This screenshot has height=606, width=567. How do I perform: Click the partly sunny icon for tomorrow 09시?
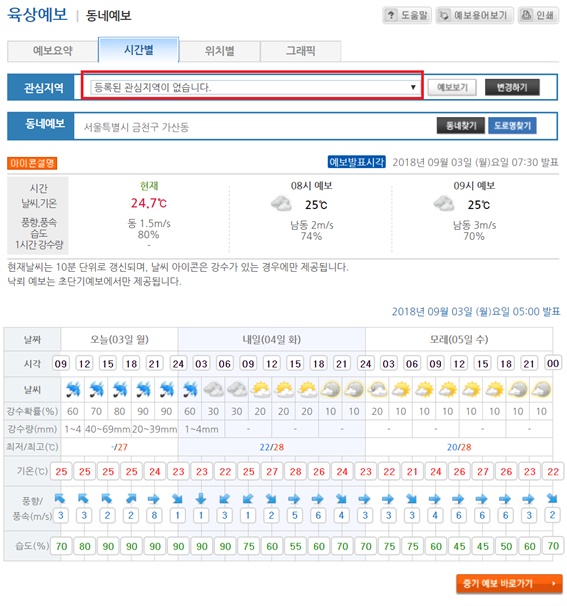click(x=261, y=390)
